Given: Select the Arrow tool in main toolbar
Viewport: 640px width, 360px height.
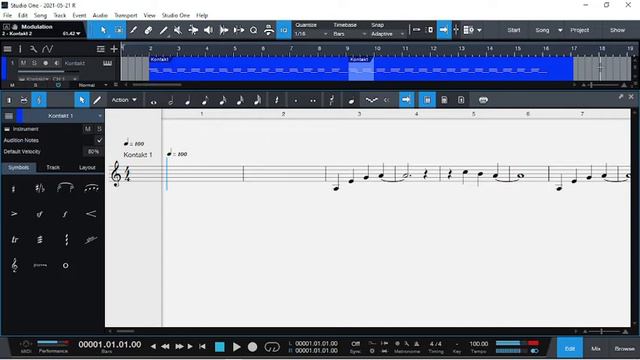Looking at the screenshot, I should coord(103,30).
